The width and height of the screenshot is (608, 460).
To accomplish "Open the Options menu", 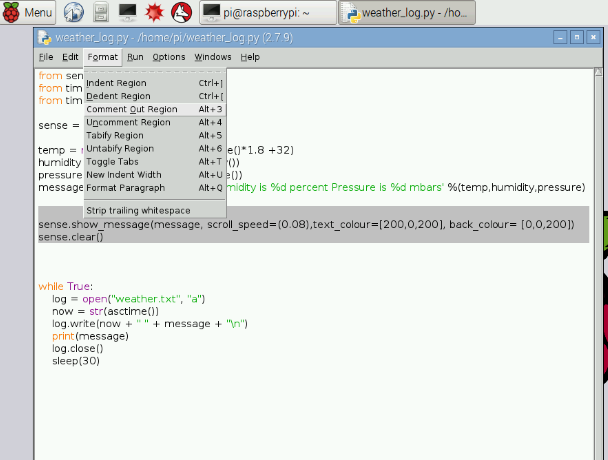I will tap(169, 57).
